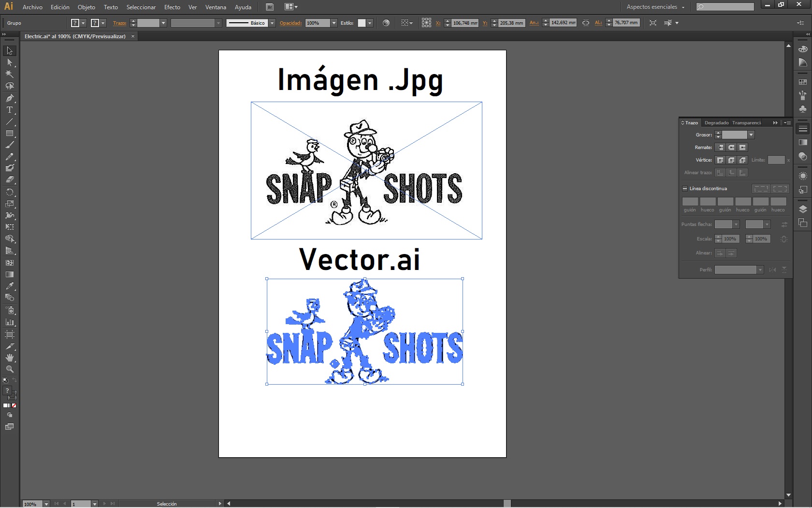Viewport: 812px width, 508px height.
Task: Select the Pen tool
Action: click(x=10, y=98)
